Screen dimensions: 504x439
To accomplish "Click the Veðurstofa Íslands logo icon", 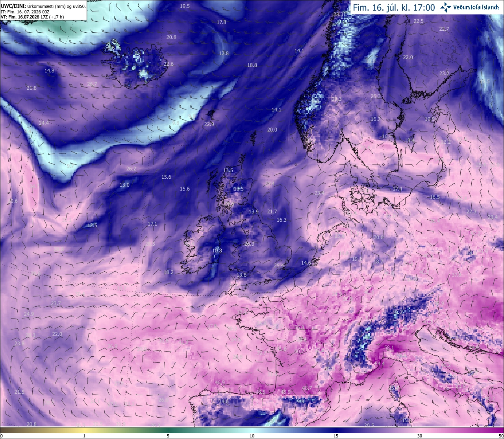I will tap(445, 7).
